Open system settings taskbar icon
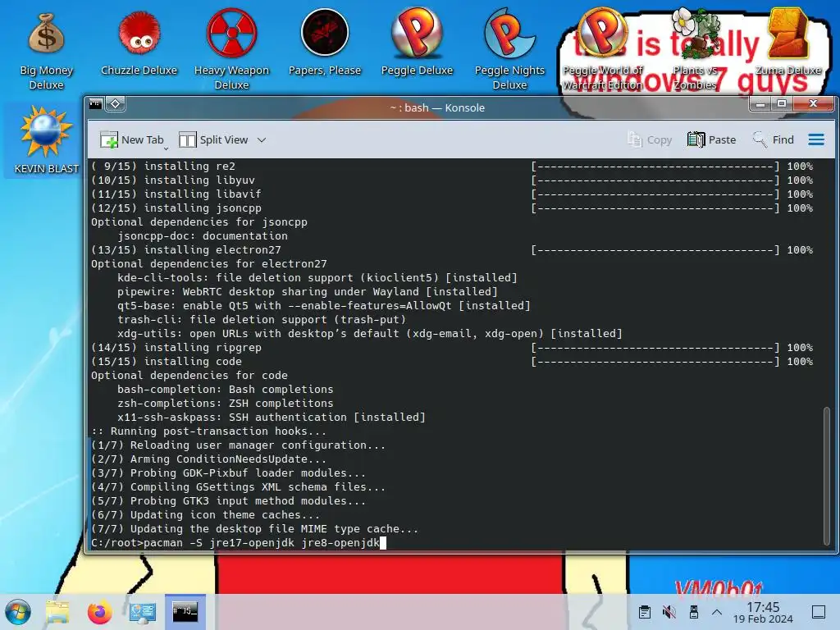The image size is (840, 630). pos(143,612)
